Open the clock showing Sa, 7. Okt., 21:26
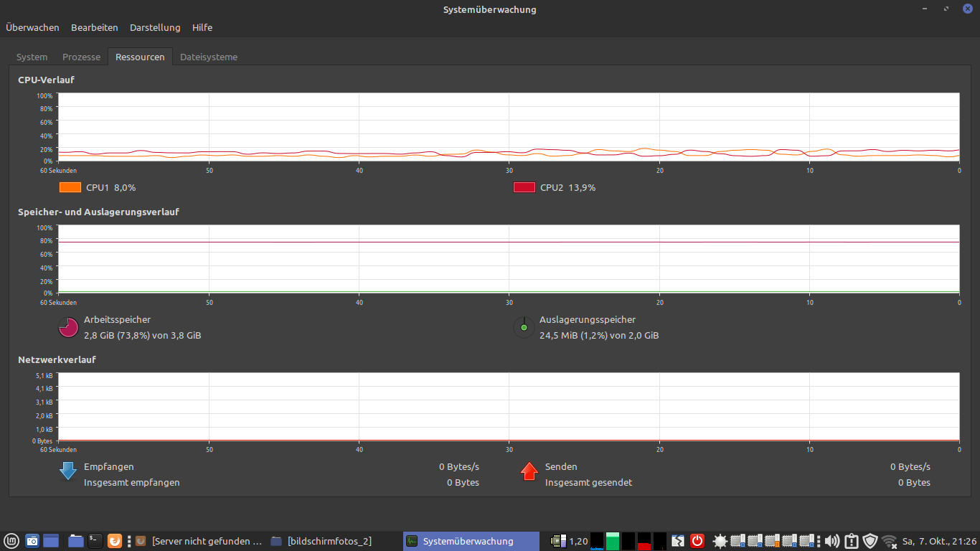The width and height of the screenshot is (980, 551). pyautogui.click(x=939, y=541)
